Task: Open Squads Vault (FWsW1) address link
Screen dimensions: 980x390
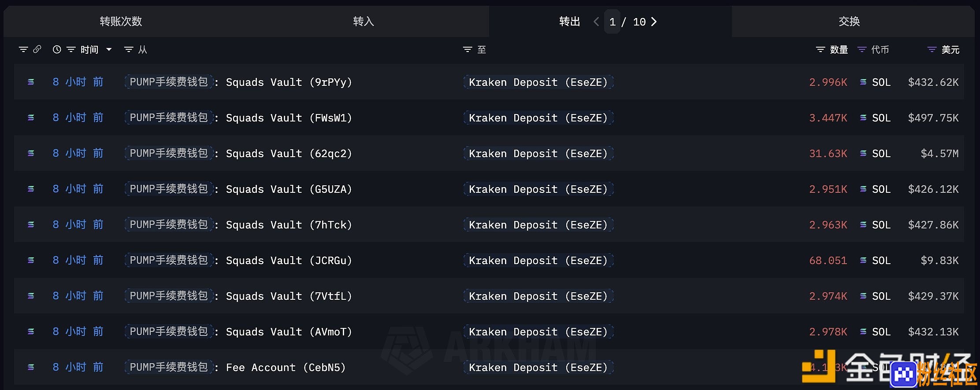Action: [x=289, y=118]
